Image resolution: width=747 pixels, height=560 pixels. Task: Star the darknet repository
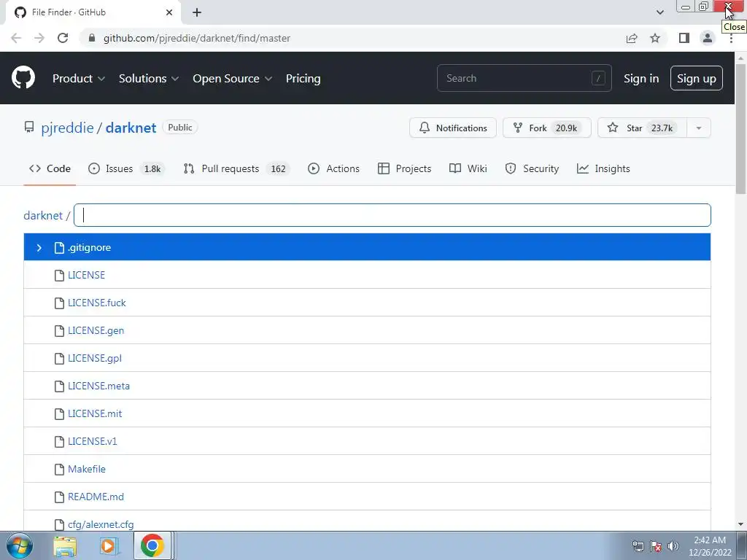[642, 128]
